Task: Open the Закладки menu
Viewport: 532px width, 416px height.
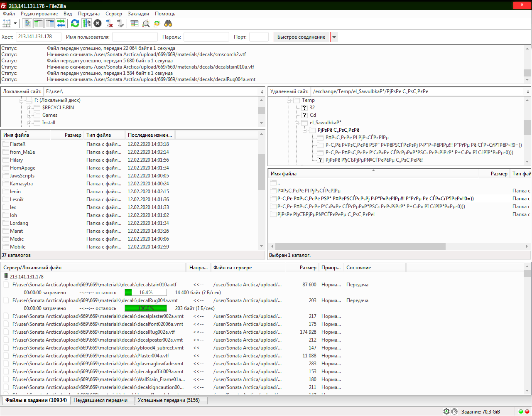Action: (x=139, y=14)
